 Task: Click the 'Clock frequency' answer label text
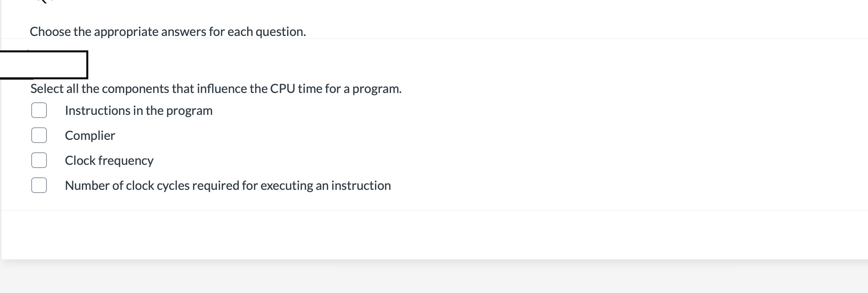(x=109, y=161)
